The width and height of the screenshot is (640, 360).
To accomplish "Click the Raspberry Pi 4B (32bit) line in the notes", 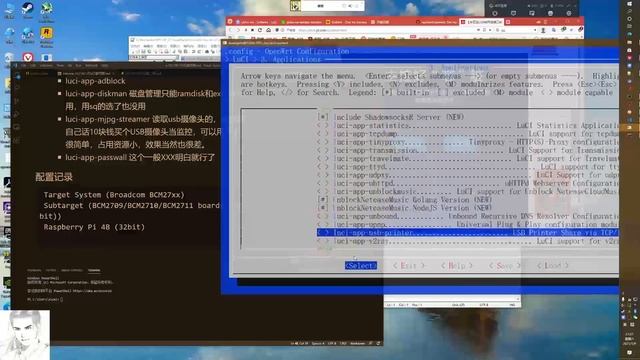I will point(94,227).
